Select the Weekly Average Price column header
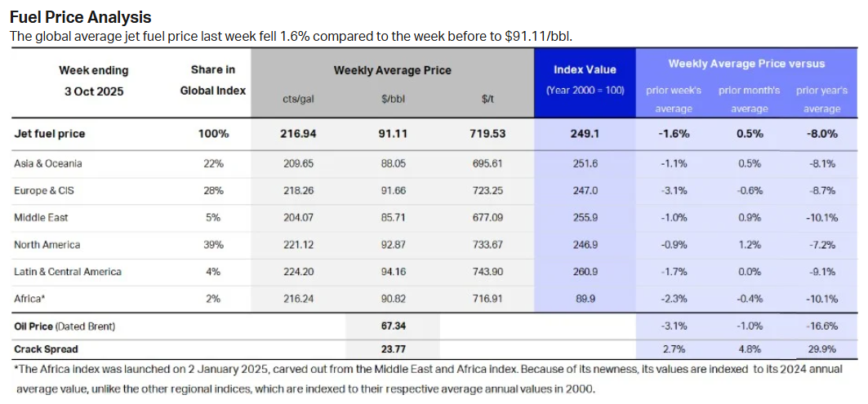 click(x=392, y=70)
